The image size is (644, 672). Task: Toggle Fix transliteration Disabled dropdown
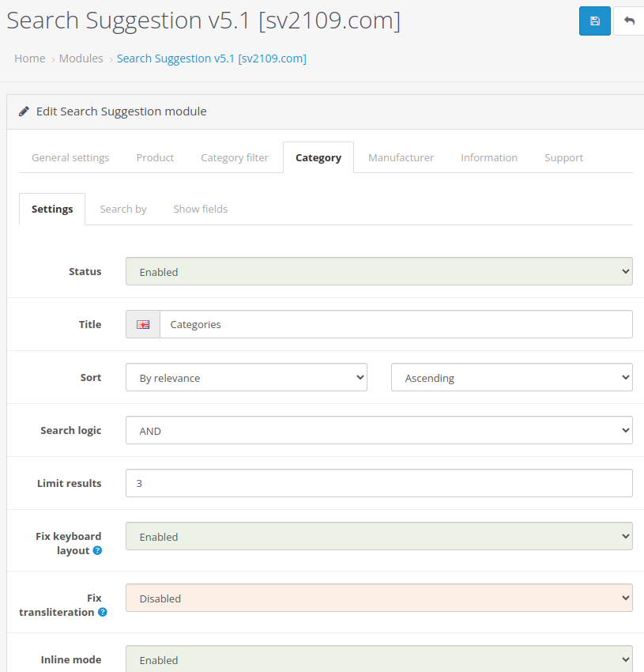pyautogui.click(x=379, y=598)
